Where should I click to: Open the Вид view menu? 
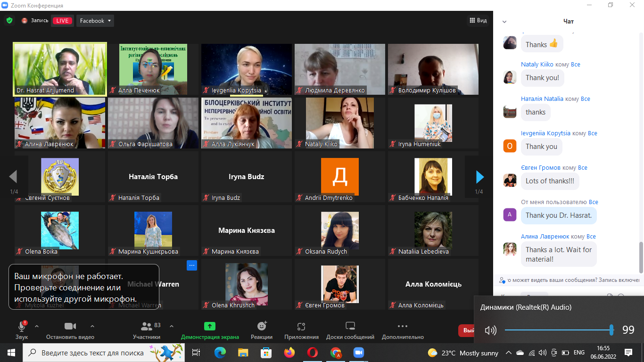tap(478, 21)
